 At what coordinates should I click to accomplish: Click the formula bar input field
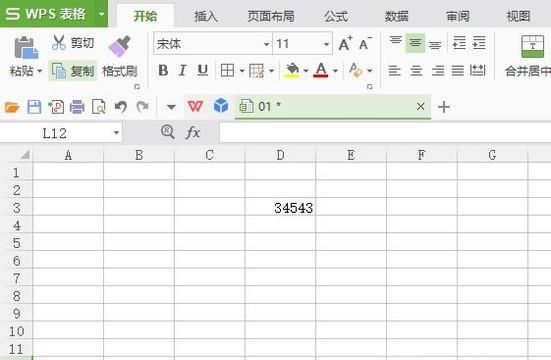(385, 133)
